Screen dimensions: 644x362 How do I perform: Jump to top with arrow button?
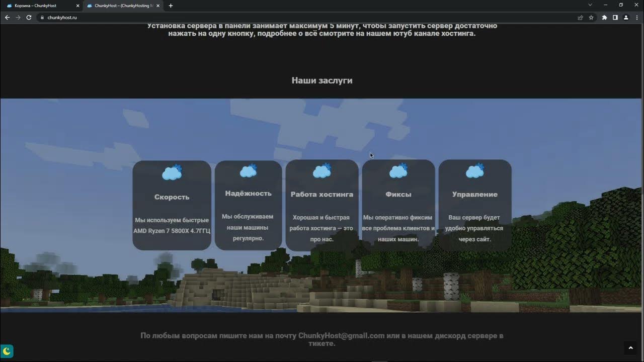pos(630,347)
